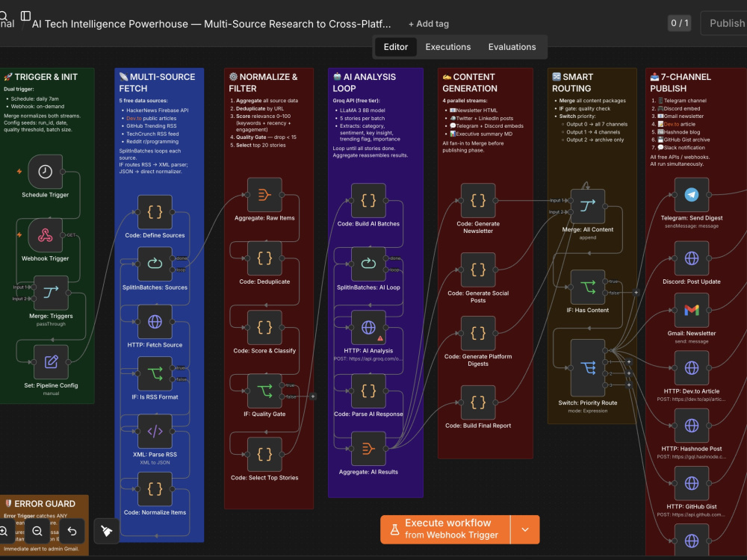Select SplitInBatches: AI Loop node
The height and width of the screenshot is (560, 747).
click(x=368, y=264)
